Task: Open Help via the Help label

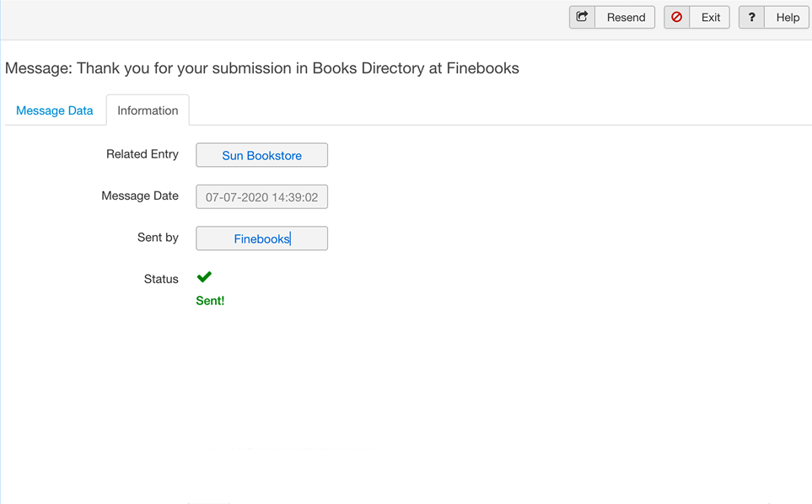Action: click(788, 17)
